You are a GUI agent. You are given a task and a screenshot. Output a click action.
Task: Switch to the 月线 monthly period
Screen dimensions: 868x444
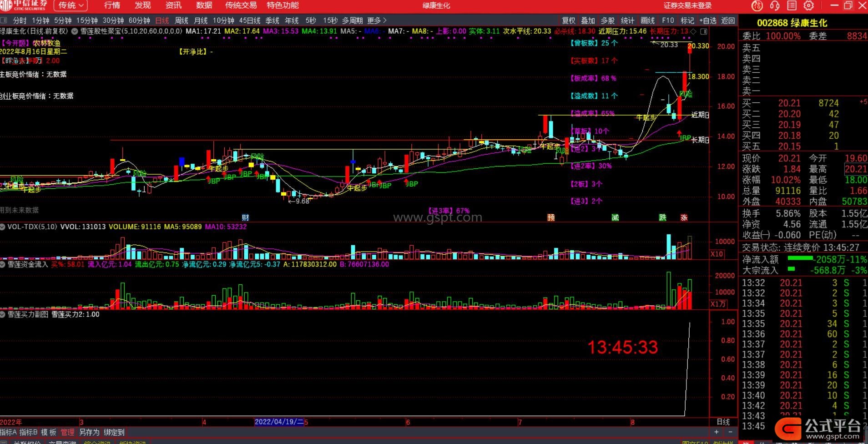(x=201, y=20)
